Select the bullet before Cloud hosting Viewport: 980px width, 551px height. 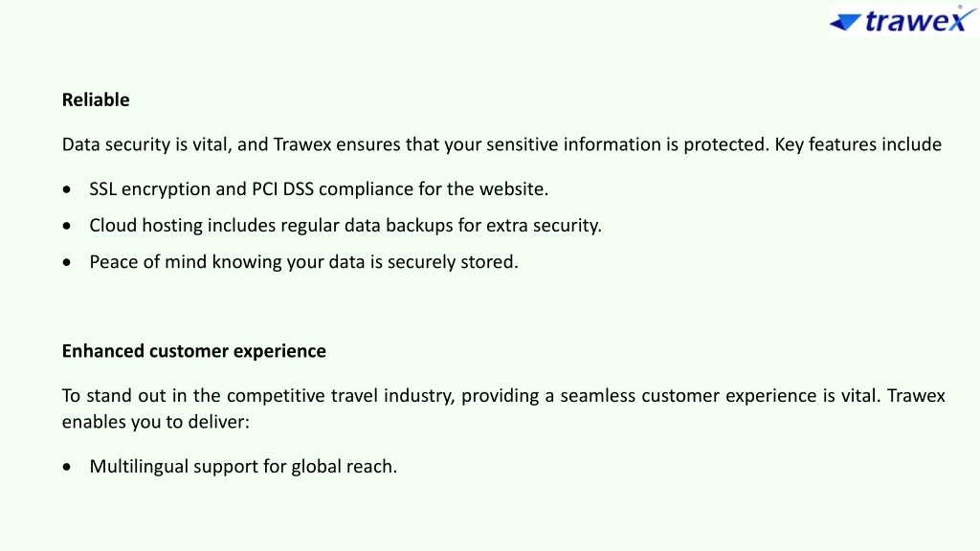(x=67, y=226)
